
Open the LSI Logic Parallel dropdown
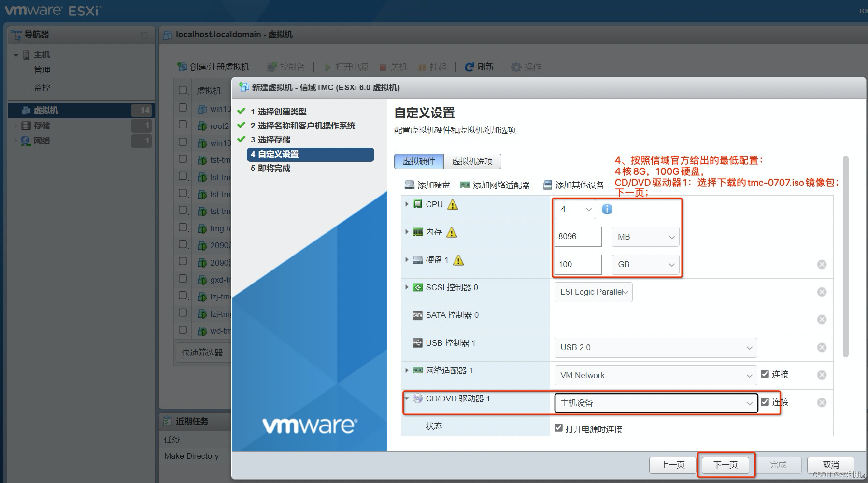click(594, 292)
